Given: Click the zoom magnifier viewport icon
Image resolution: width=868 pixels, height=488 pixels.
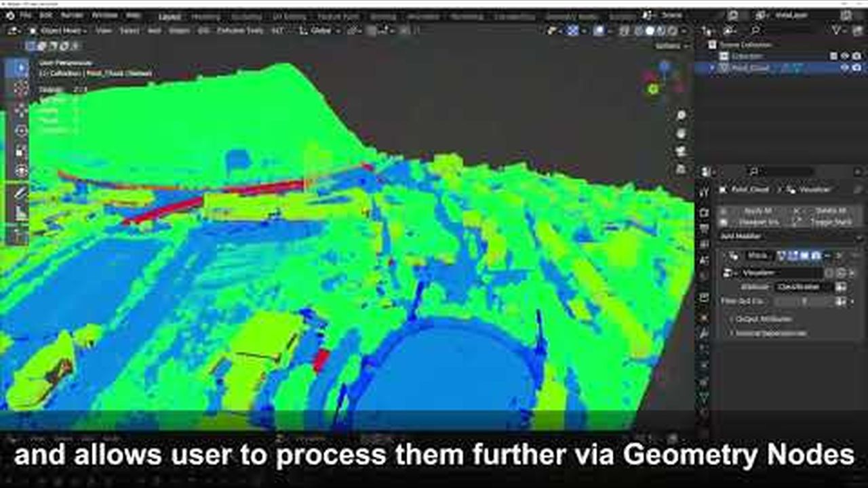Looking at the screenshot, I should (x=681, y=116).
